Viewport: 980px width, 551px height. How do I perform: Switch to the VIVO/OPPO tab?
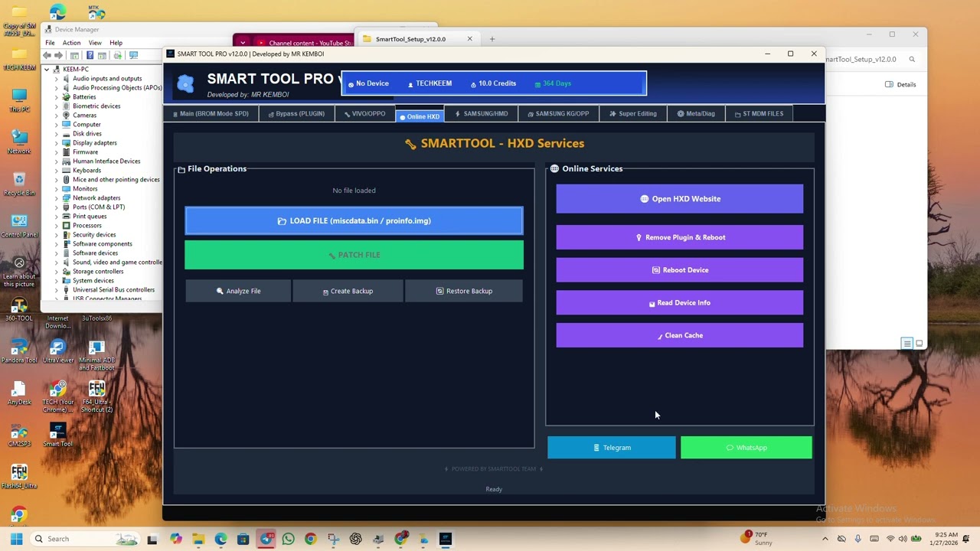click(x=365, y=114)
